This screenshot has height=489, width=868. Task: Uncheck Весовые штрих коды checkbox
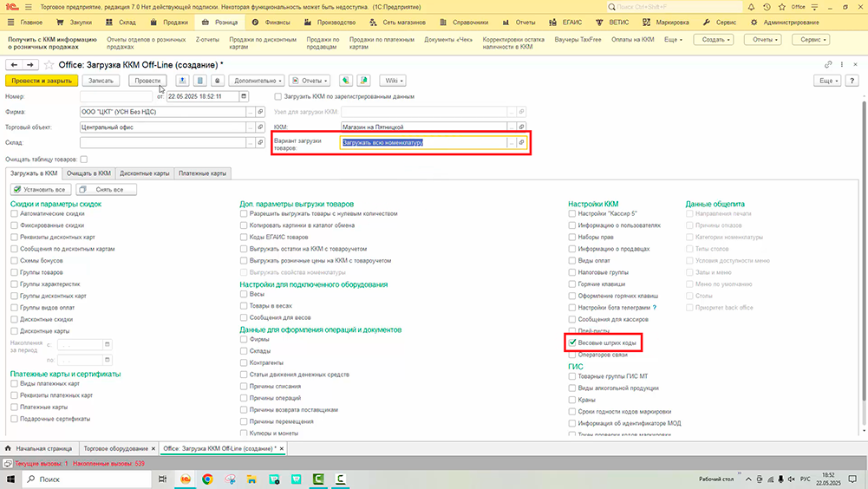click(572, 343)
